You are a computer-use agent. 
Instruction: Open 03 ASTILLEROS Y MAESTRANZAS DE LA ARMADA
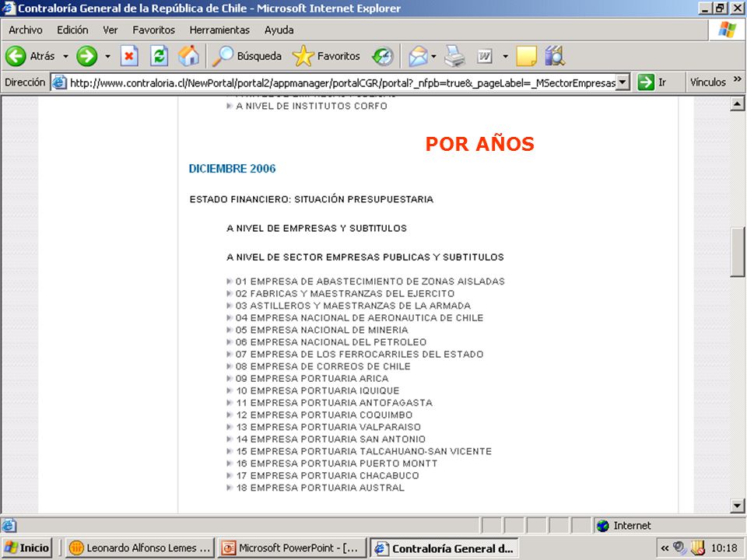[353, 306]
